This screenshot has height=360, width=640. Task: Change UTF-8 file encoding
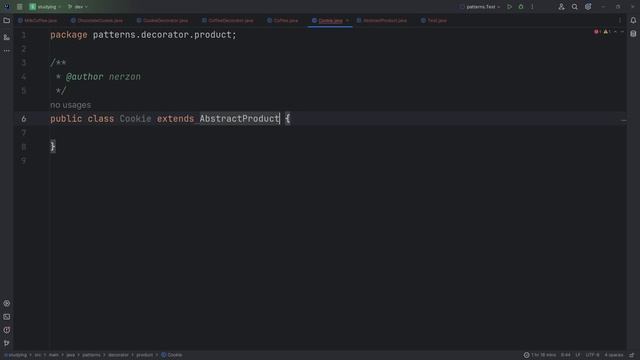[x=593, y=355]
